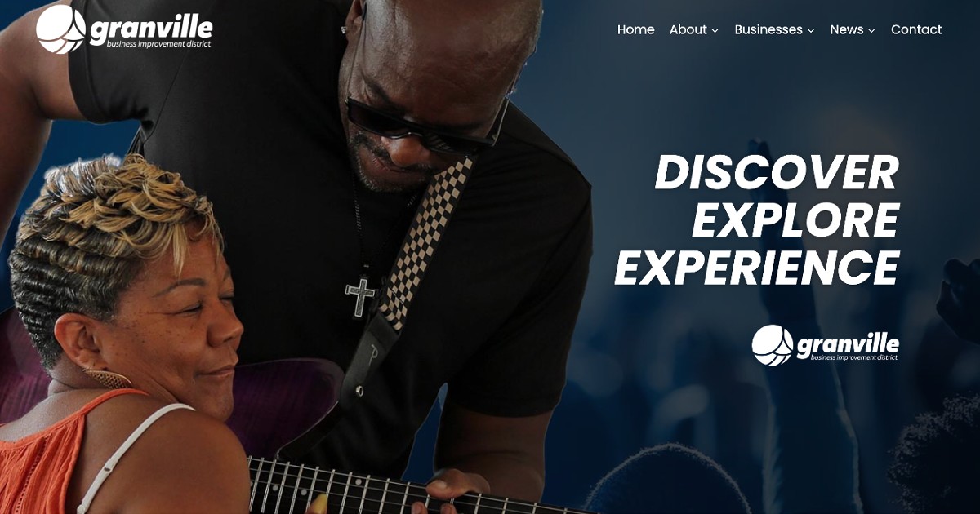
Task: Open the Home menu item
Action: (635, 29)
